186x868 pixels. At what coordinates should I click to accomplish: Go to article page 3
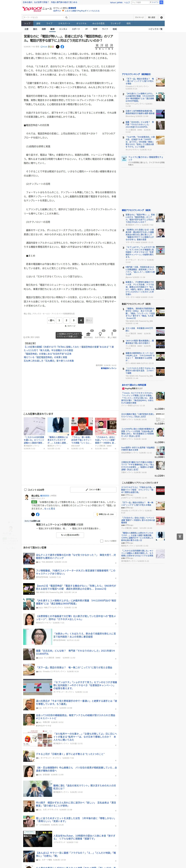click(74, 320)
